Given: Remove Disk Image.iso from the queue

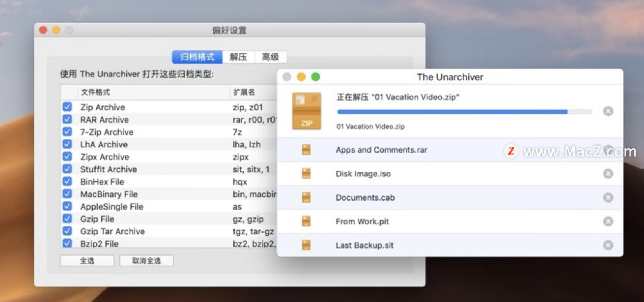Looking at the screenshot, I should [x=608, y=174].
